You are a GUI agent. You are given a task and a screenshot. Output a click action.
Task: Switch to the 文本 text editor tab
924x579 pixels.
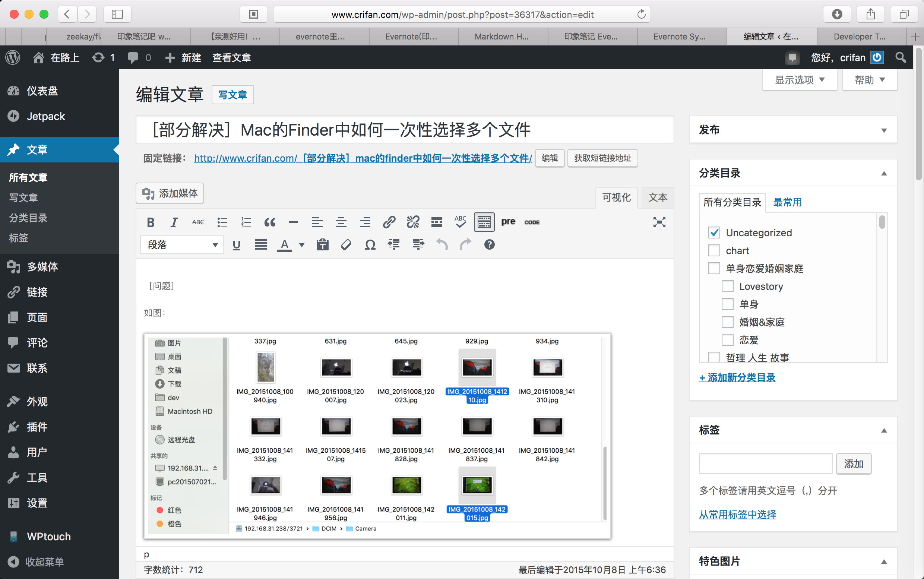658,197
